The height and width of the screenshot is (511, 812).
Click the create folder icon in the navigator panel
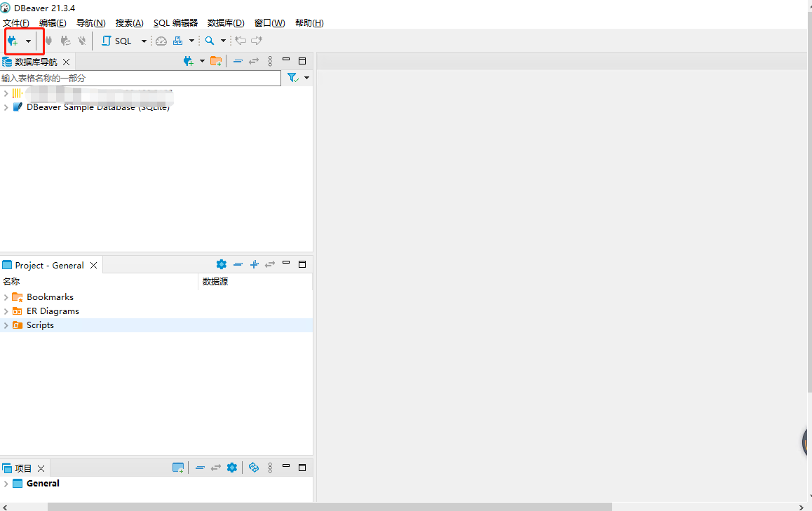216,61
